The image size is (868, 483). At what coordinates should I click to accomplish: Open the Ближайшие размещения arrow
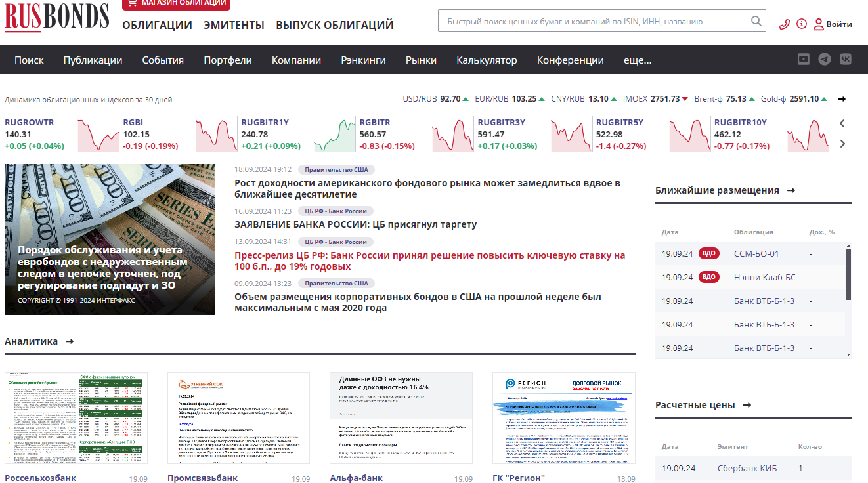(x=791, y=190)
